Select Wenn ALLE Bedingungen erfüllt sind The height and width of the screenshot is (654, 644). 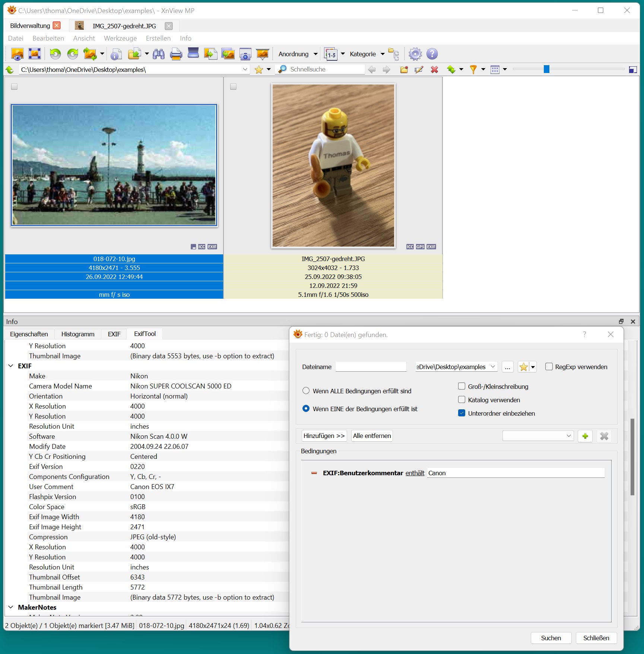click(306, 391)
